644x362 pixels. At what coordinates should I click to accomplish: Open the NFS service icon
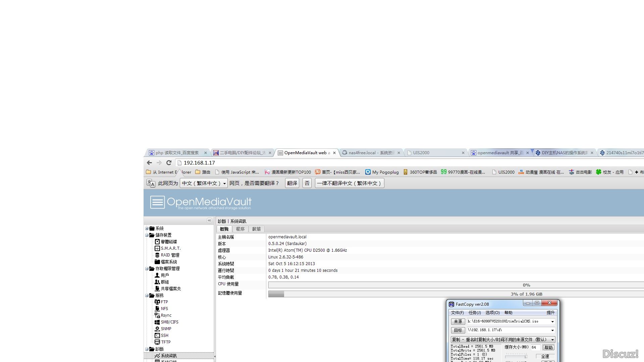157,309
